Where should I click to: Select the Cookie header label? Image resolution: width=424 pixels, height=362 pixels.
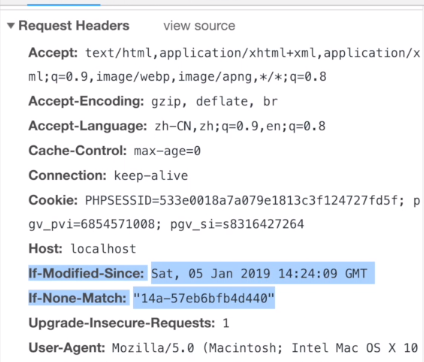[x=53, y=200]
